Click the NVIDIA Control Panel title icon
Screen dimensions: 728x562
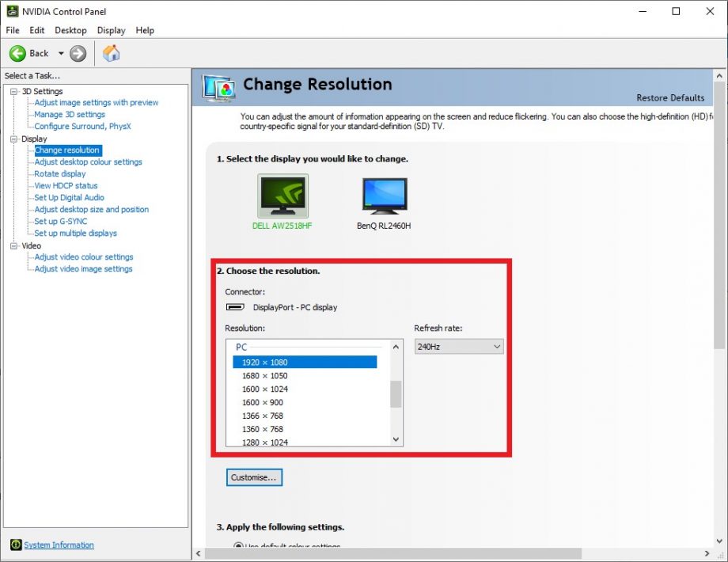click(x=13, y=11)
